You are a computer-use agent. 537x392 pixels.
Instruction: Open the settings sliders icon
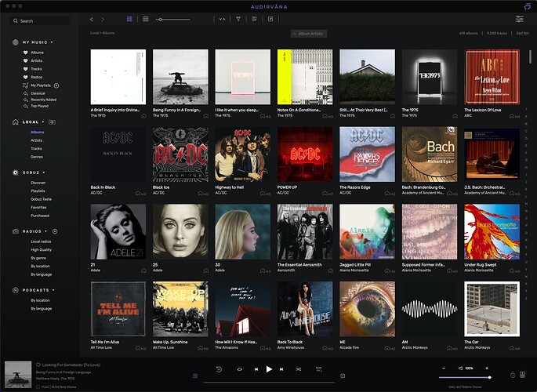(520, 19)
